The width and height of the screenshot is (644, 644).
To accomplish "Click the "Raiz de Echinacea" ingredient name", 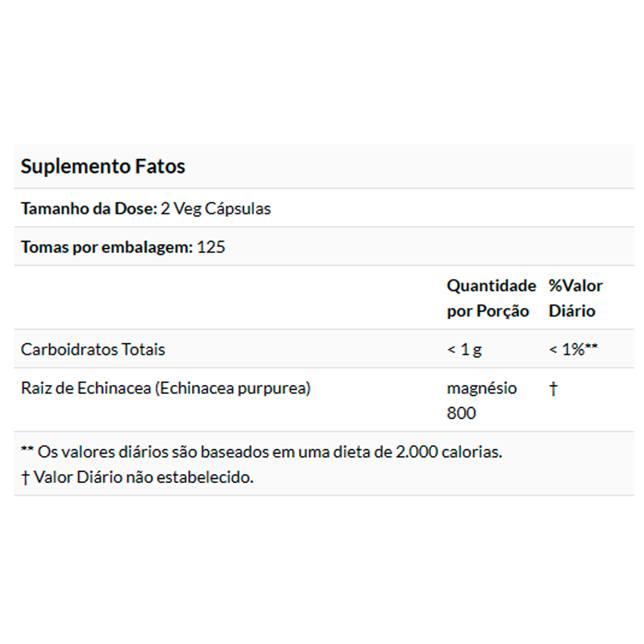I will (85, 388).
